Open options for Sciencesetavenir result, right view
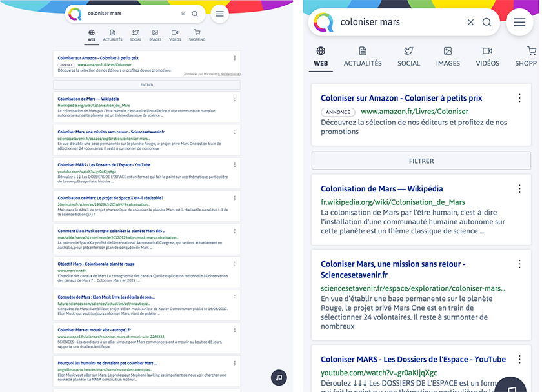 pyautogui.click(x=519, y=264)
